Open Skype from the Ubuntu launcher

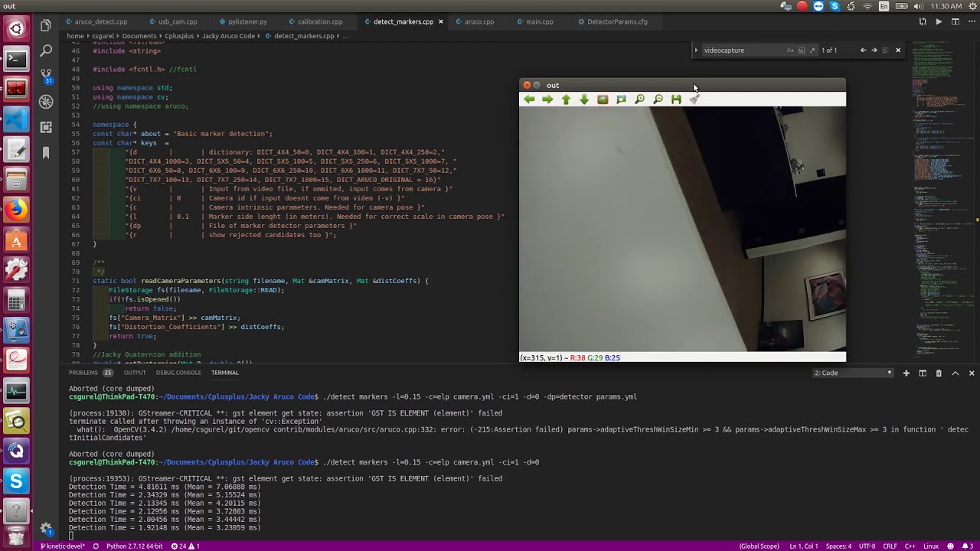pyautogui.click(x=16, y=481)
